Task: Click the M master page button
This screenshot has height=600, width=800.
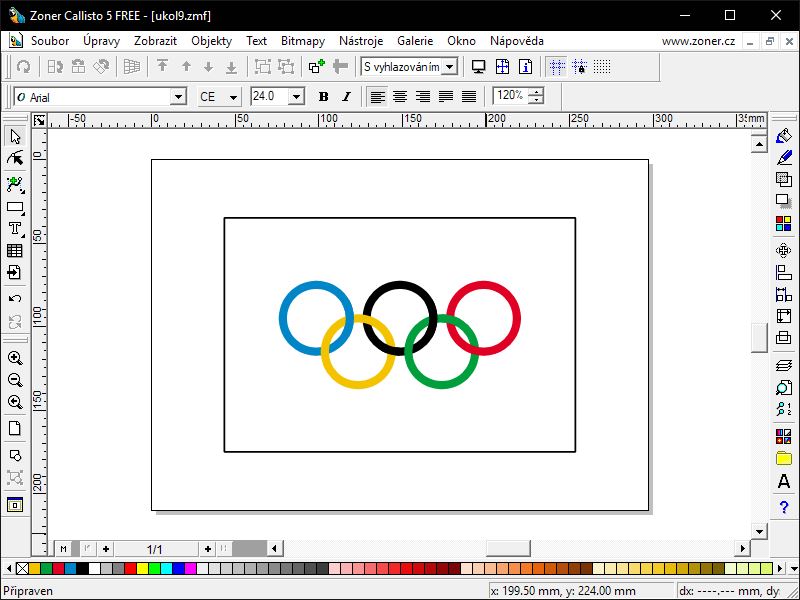Action: tap(63, 549)
